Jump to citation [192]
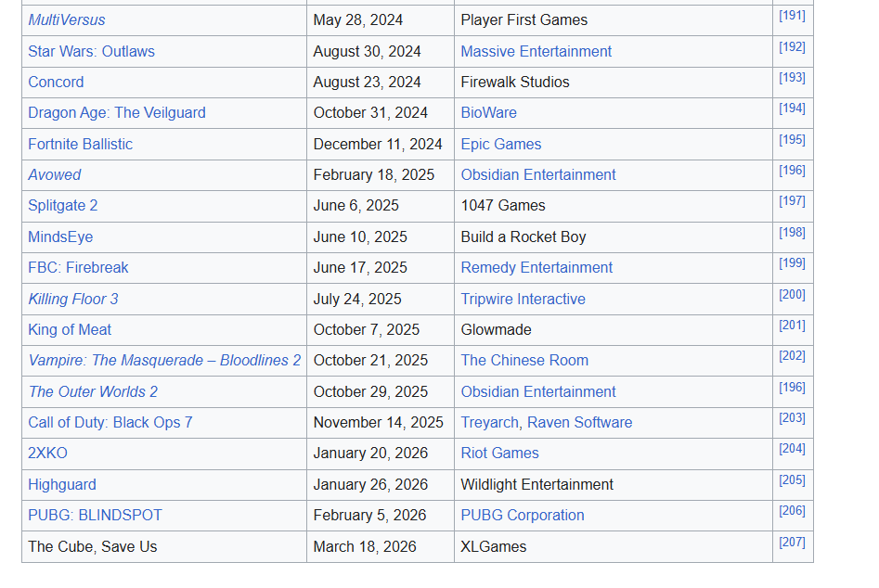The height and width of the screenshot is (588, 879). point(792,47)
